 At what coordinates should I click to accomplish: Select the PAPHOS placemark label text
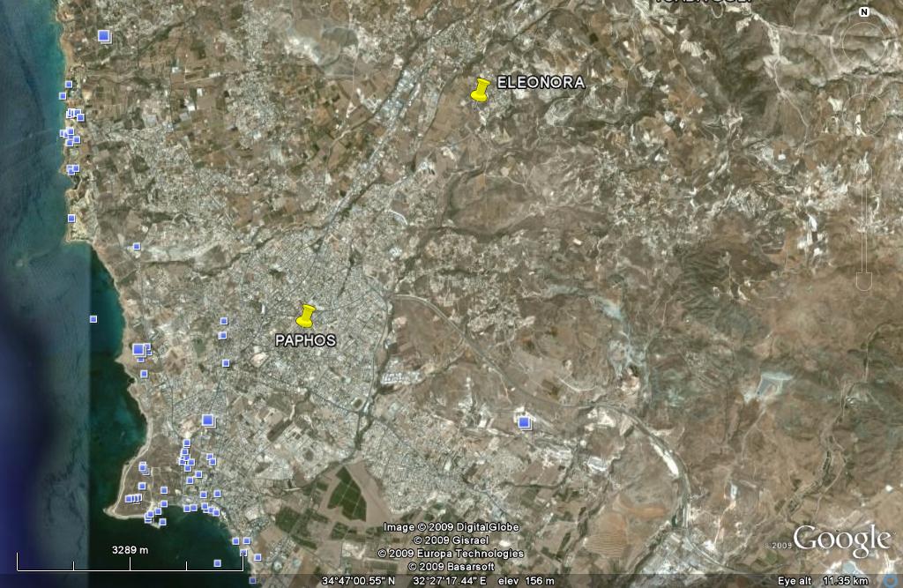pyautogui.click(x=305, y=340)
